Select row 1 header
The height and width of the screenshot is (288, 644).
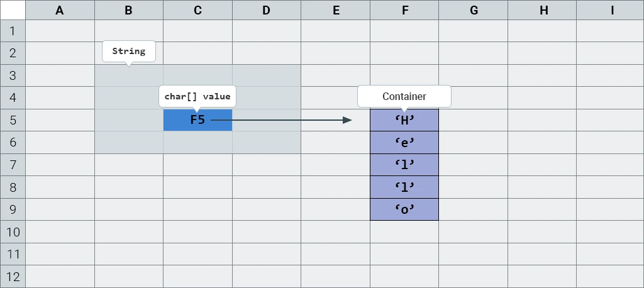(13, 30)
